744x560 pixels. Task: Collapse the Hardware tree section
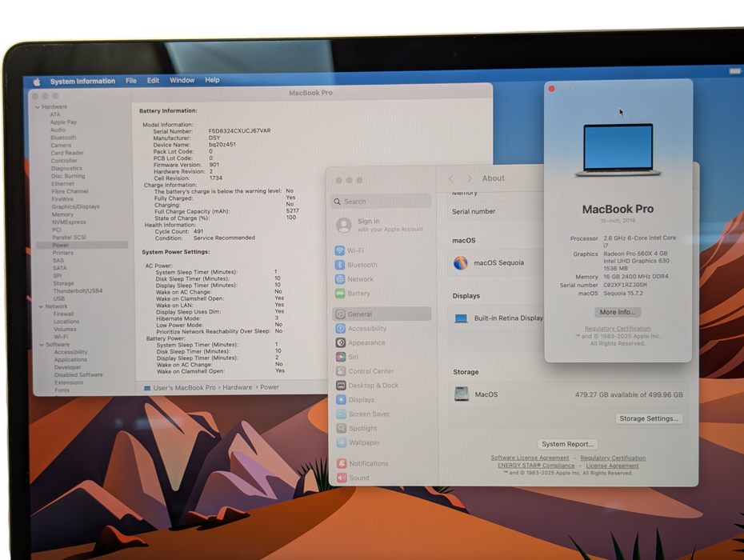[x=38, y=107]
